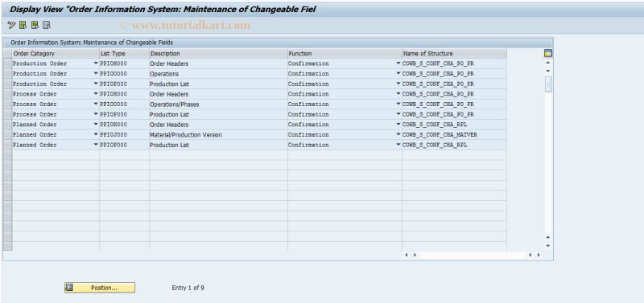Screen dimensions: 644x303
Task: Open Order Category dropdown for Planned Order PPIOJ000
Action: [96, 134]
